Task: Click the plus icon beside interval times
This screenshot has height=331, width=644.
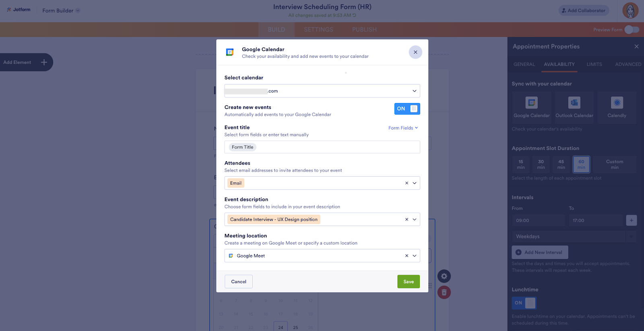Action: click(631, 220)
